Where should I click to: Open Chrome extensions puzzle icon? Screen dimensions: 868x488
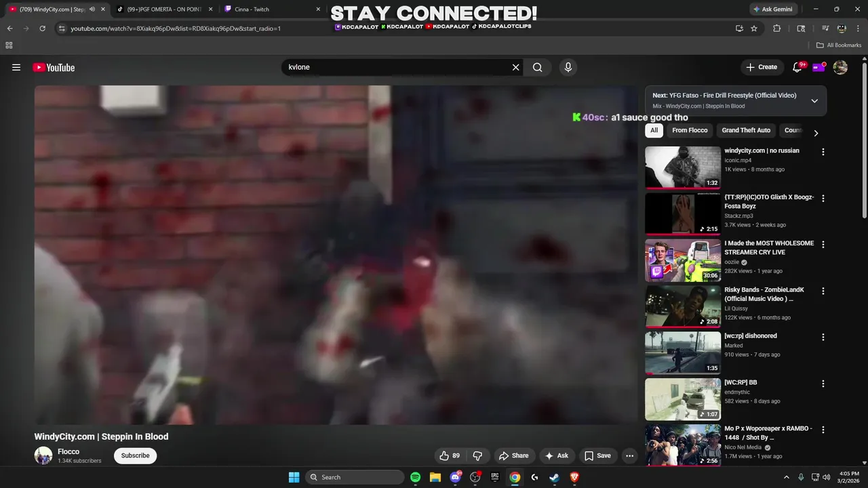pyautogui.click(x=777, y=28)
